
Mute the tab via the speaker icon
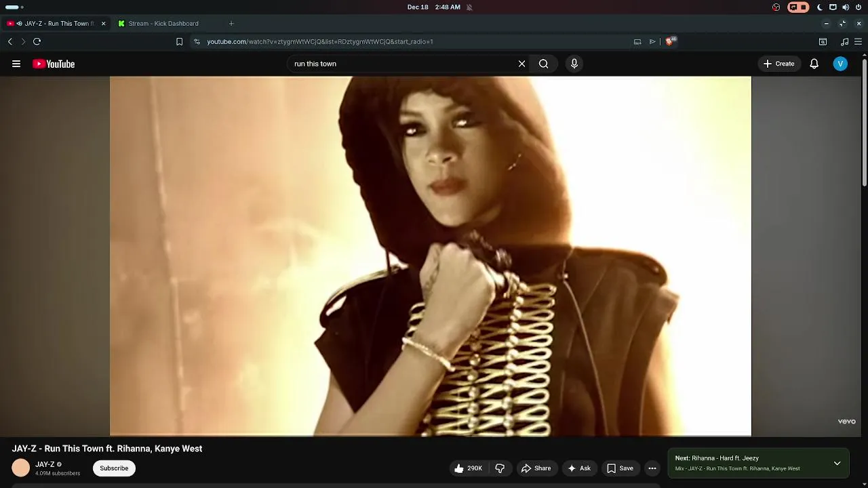click(x=20, y=23)
